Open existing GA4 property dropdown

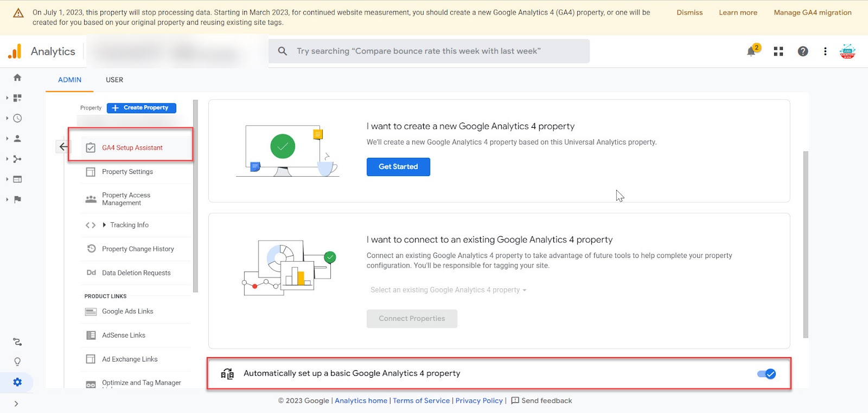[448, 290]
